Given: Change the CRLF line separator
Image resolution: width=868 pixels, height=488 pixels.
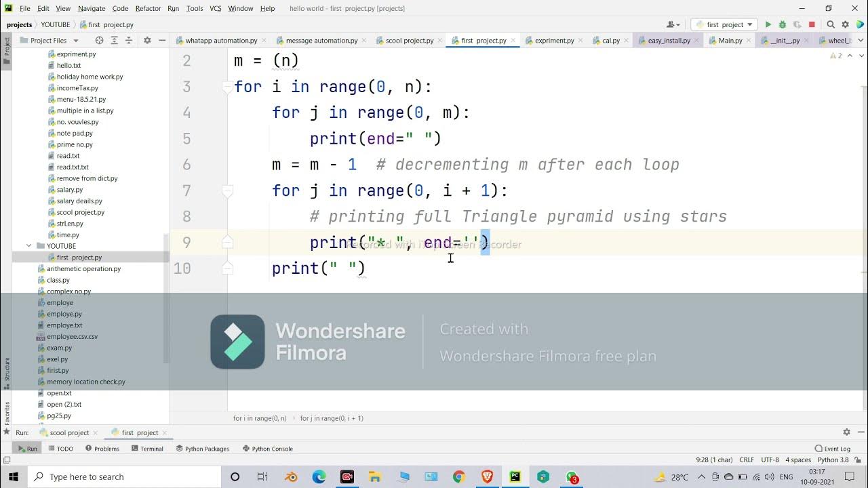Looking at the screenshot, I should click(x=747, y=460).
